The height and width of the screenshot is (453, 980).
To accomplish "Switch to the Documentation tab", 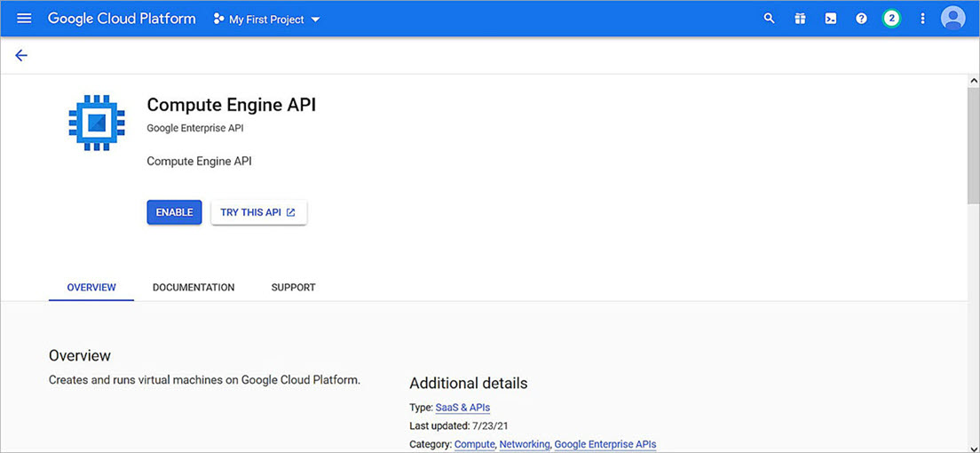I will click(194, 288).
